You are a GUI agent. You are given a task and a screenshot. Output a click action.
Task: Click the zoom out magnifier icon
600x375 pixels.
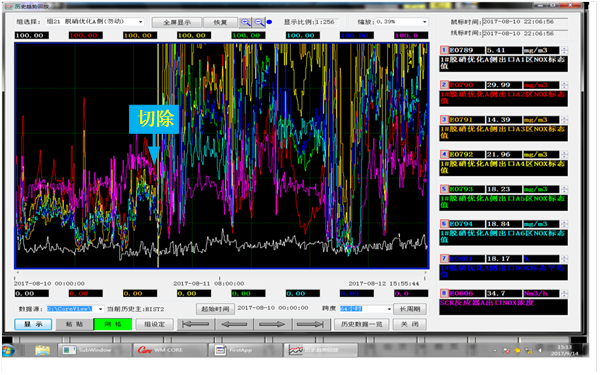pos(259,22)
